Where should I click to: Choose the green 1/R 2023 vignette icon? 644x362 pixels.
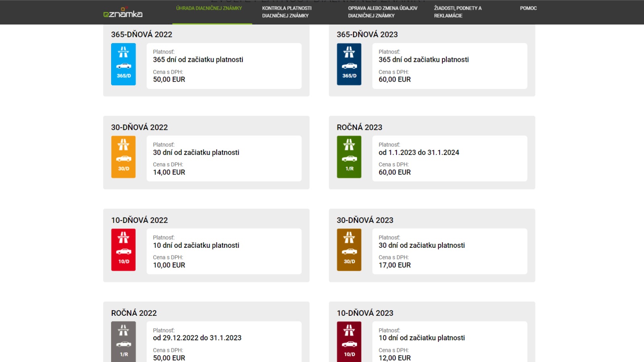(349, 157)
